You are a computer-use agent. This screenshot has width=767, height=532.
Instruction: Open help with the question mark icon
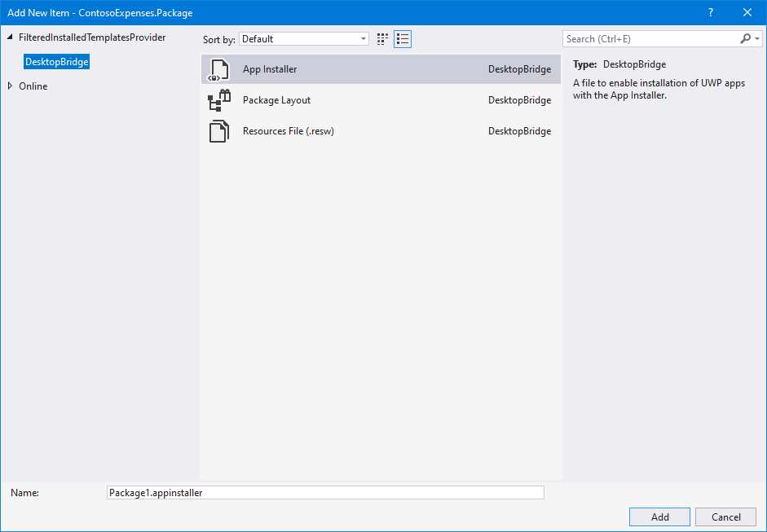(710, 12)
